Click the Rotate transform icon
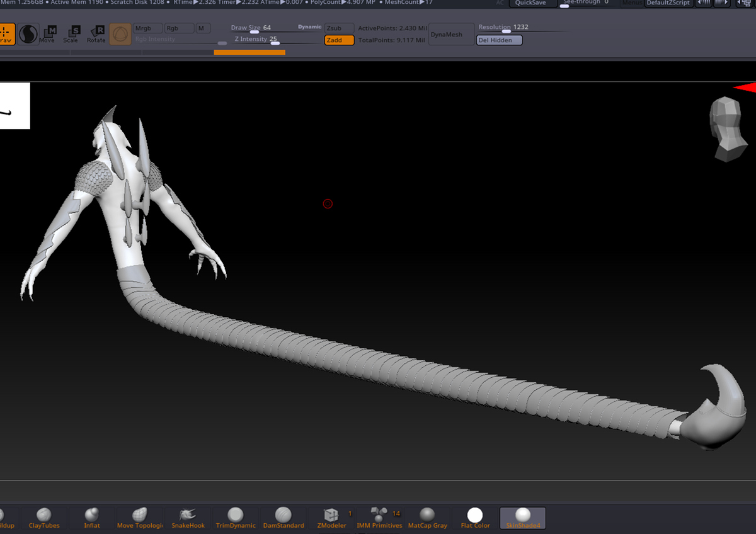 [96, 34]
